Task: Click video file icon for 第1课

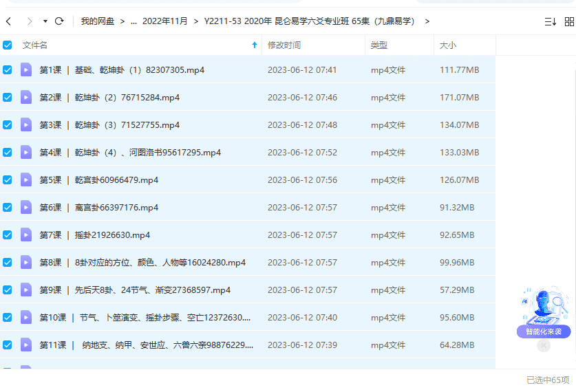Action: (26, 69)
